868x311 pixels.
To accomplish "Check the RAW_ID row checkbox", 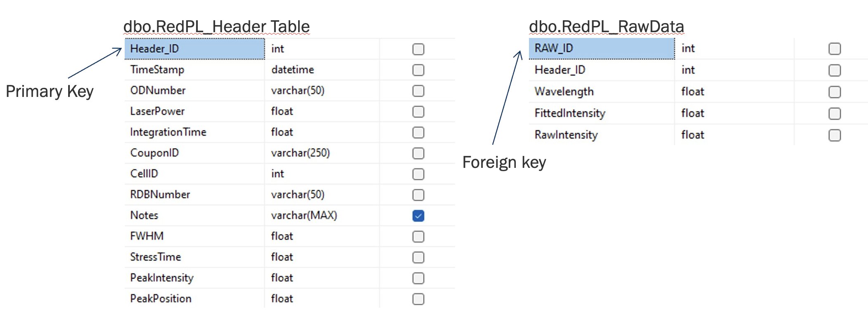I will click(834, 49).
